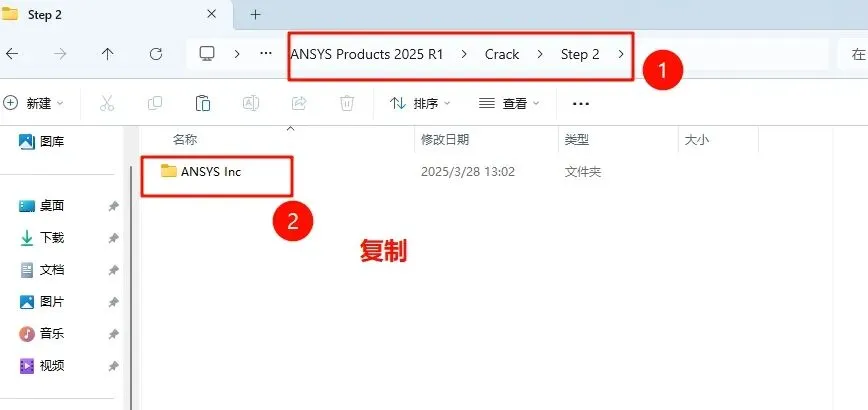Sort by 大小 column header
The width and height of the screenshot is (868, 410).
tap(696, 140)
